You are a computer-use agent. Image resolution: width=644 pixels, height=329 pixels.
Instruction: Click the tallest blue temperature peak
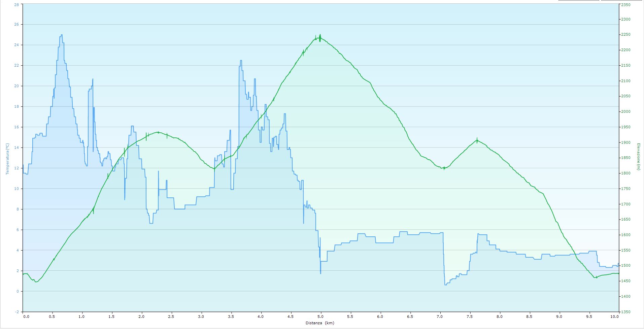pyautogui.click(x=61, y=35)
